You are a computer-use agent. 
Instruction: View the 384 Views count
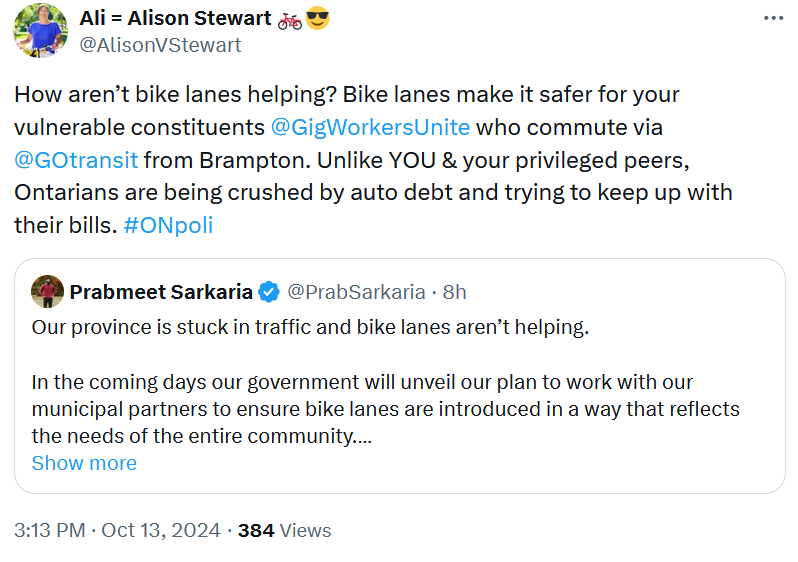[x=284, y=530]
